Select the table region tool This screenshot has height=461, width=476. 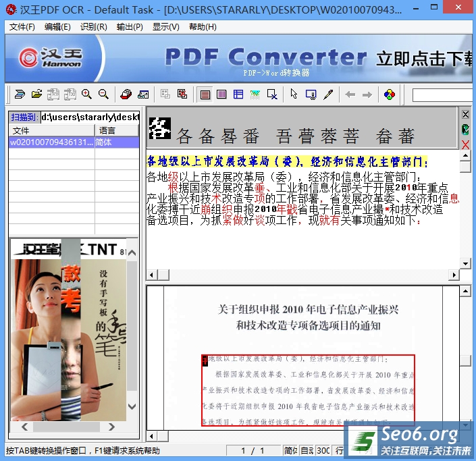(x=238, y=94)
